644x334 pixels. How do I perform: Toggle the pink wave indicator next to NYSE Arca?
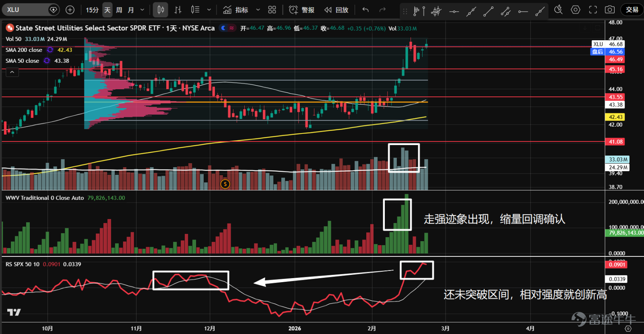pyautogui.click(x=232, y=28)
